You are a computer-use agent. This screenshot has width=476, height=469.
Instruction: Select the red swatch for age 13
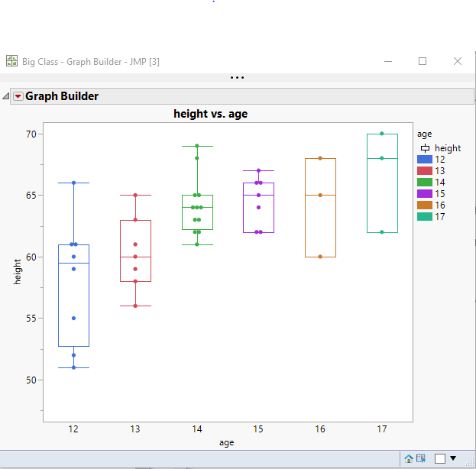tap(425, 171)
